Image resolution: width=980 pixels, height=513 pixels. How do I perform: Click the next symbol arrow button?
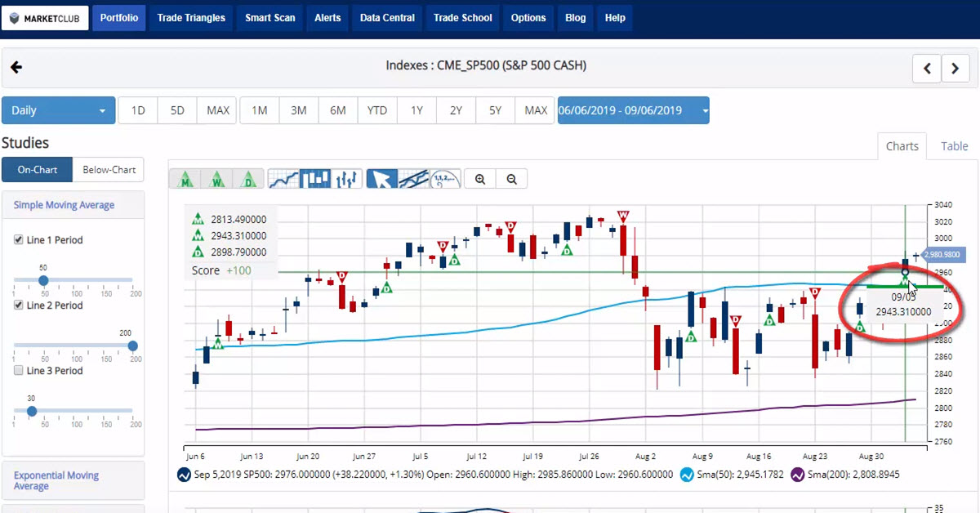click(x=955, y=69)
